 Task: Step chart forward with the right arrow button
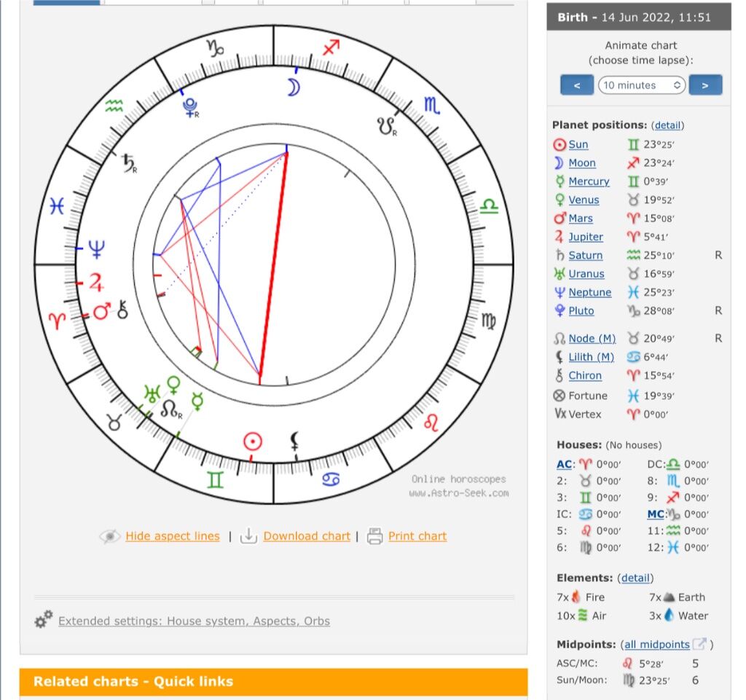point(705,85)
